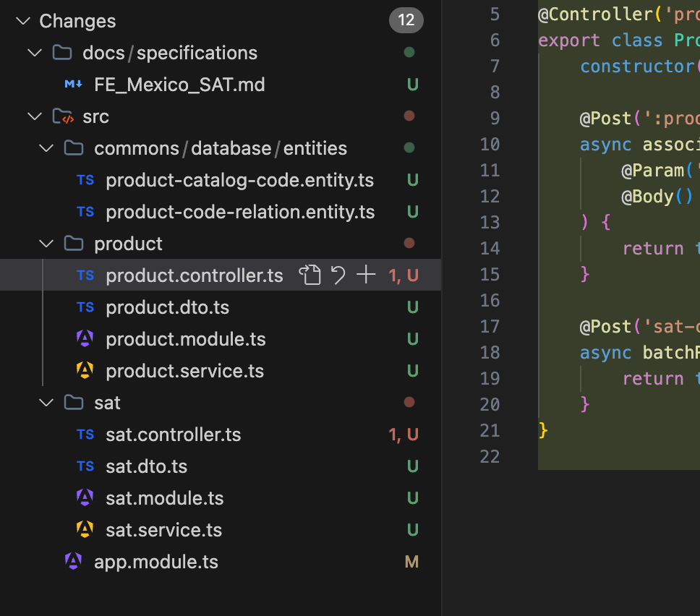
Task: Collapse the src folder chevron
Action: tap(35, 116)
